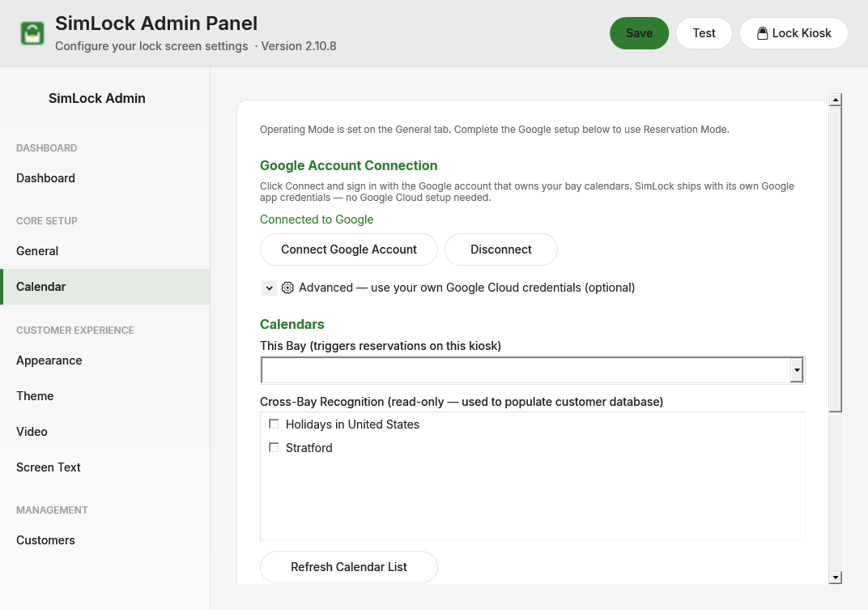Click the Calendars section heading
Screen dimensions: 868x610
[x=292, y=324]
